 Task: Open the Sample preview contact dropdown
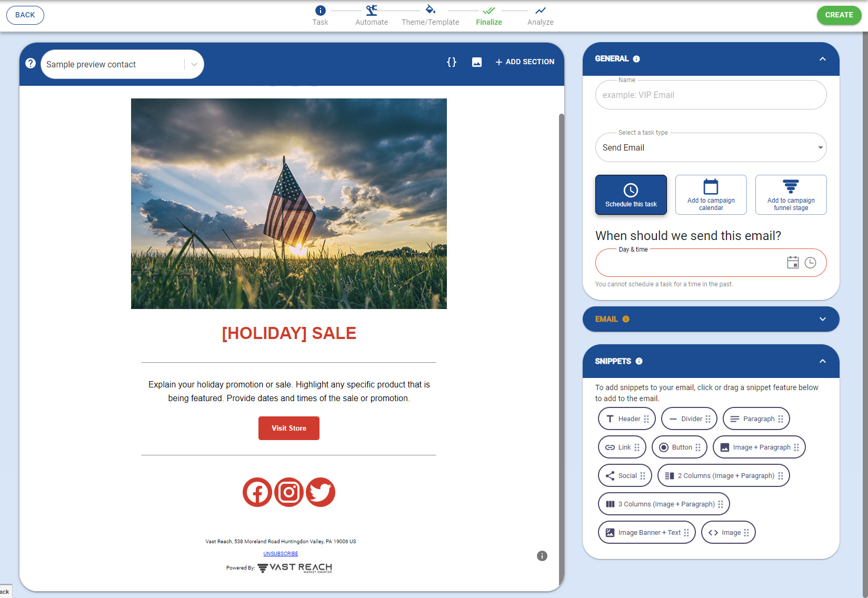click(122, 64)
